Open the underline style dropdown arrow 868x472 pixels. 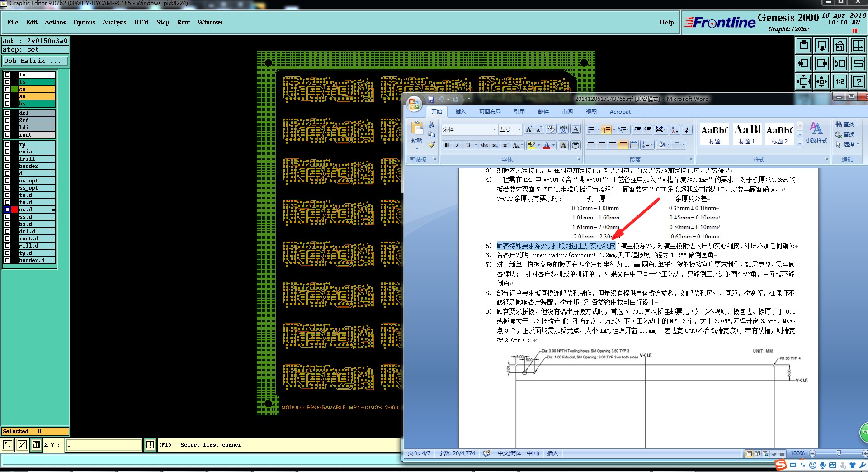click(476, 145)
